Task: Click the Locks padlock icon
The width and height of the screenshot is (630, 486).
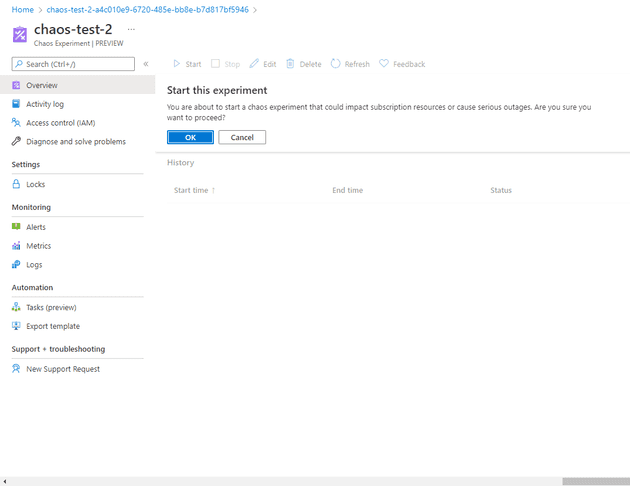Action: (16, 184)
